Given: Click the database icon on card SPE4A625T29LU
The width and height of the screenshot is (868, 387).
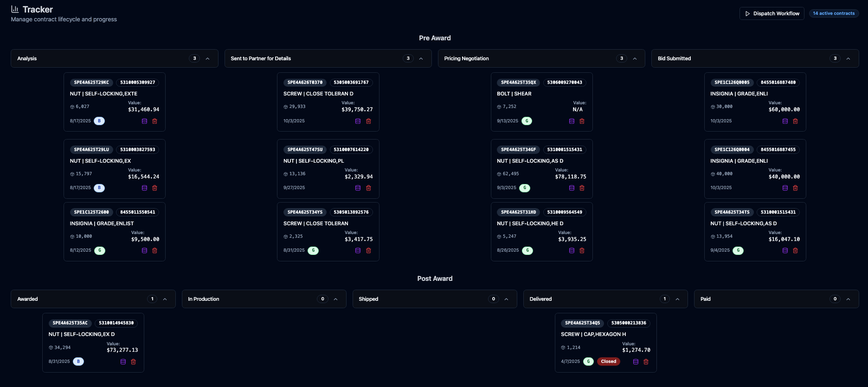Looking at the screenshot, I should coord(144,188).
